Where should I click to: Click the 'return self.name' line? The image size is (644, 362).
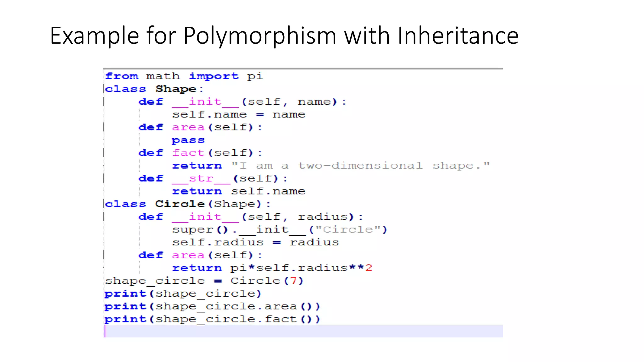(238, 191)
